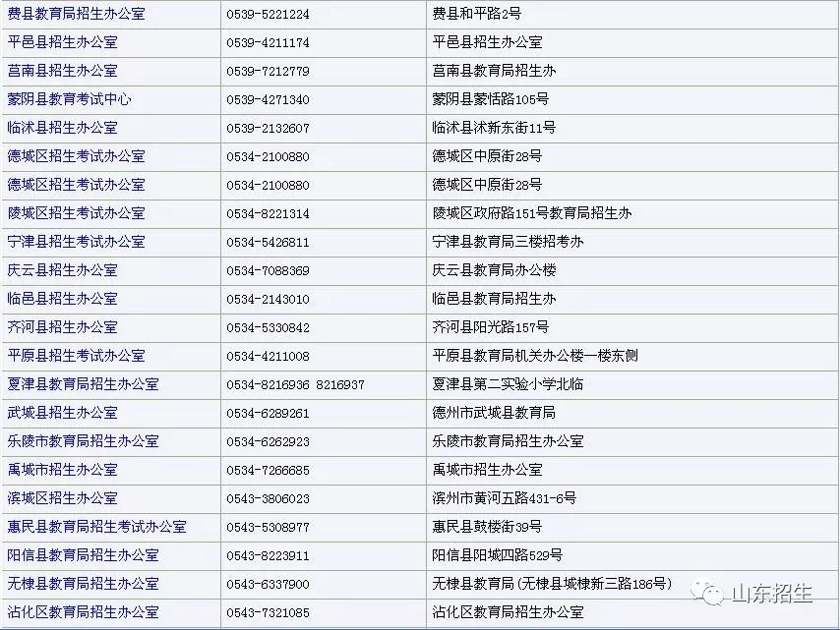Image resolution: width=840 pixels, height=630 pixels.
Task: Select address 临沭县沭新东街11号
Action: coord(494,128)
